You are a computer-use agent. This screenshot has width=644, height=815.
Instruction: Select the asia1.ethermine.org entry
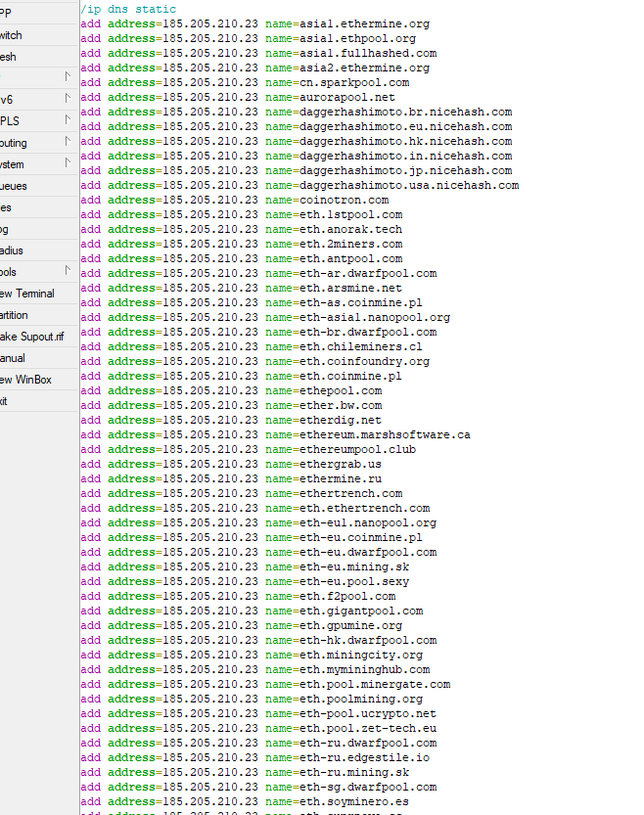tap(255, 23)
